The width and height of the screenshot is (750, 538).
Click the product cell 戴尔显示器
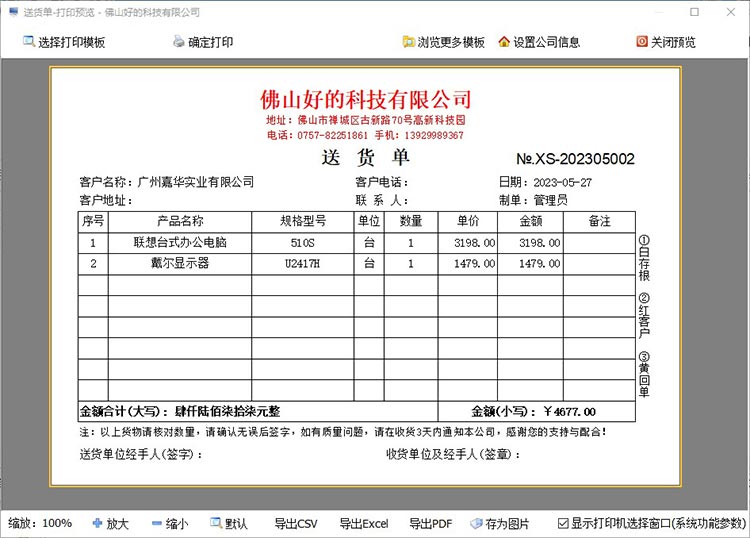point(180,263)
